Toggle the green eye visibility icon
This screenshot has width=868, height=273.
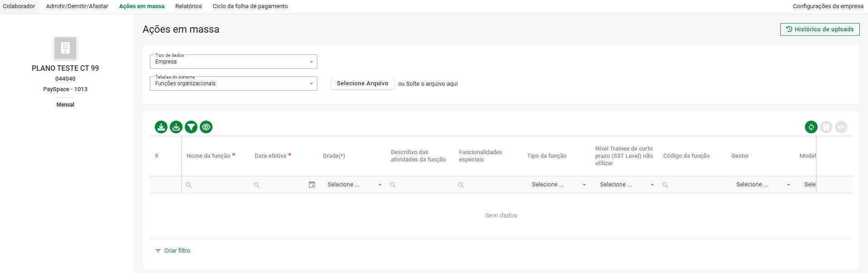coord(206,127)
